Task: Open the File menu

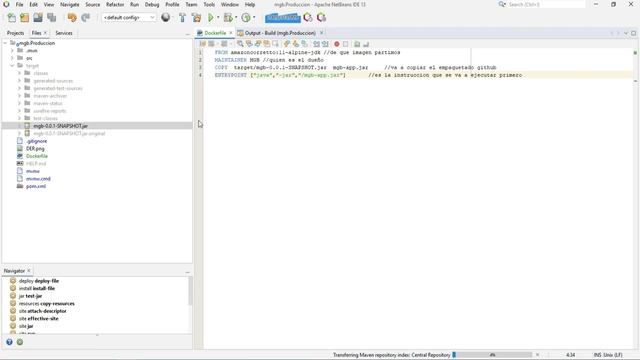Action: click(x=19, y=4)
